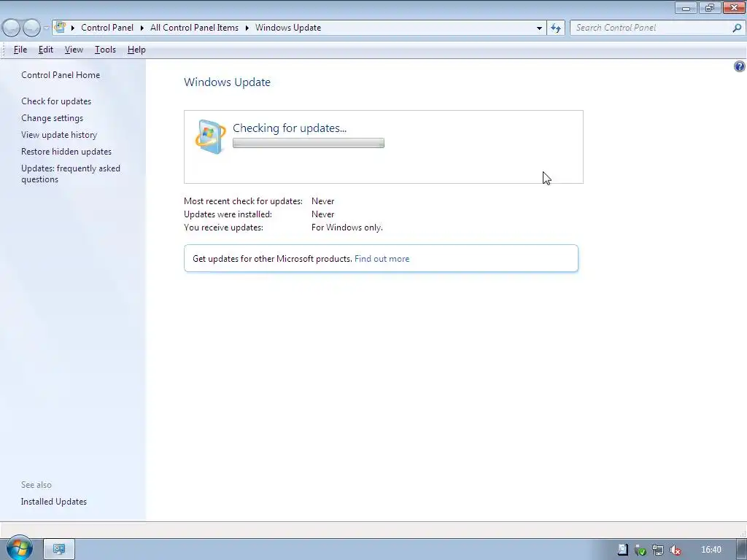The height and width of the screenshot is (560, 747).
Task: Open the File menu
Action: point(20,50)
